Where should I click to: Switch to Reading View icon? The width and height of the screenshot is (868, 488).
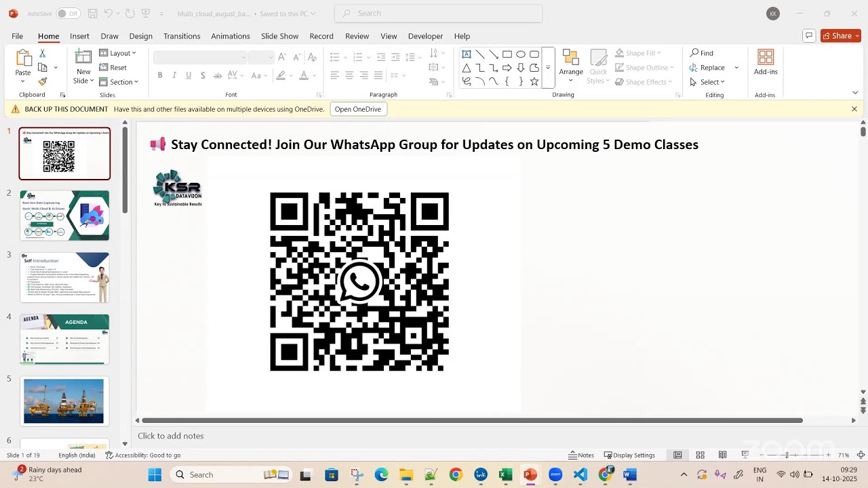coord(723,455)
